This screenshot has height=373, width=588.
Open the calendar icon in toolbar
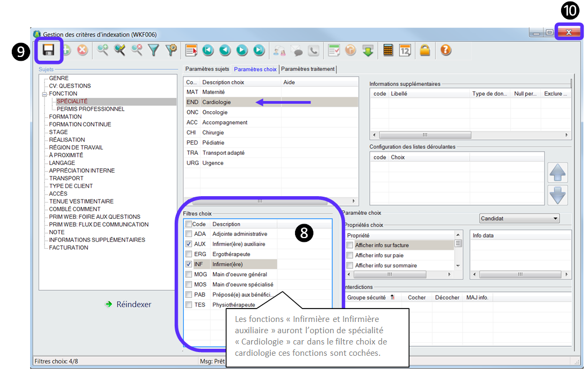click(x=405, y=51)
